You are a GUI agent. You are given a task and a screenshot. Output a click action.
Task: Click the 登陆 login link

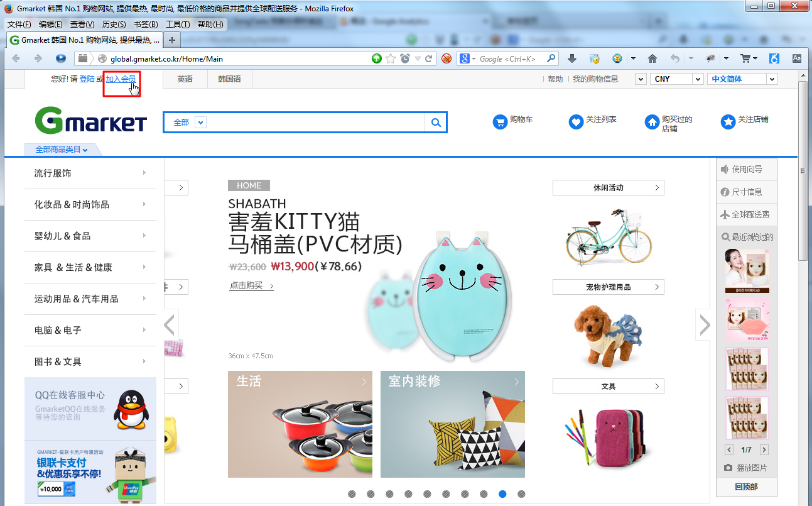[x=87, y=79]
